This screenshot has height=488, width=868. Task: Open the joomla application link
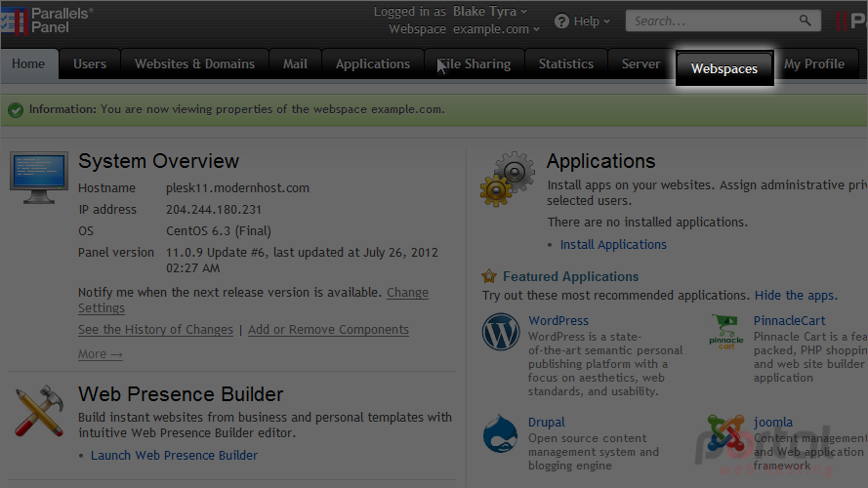772,423
